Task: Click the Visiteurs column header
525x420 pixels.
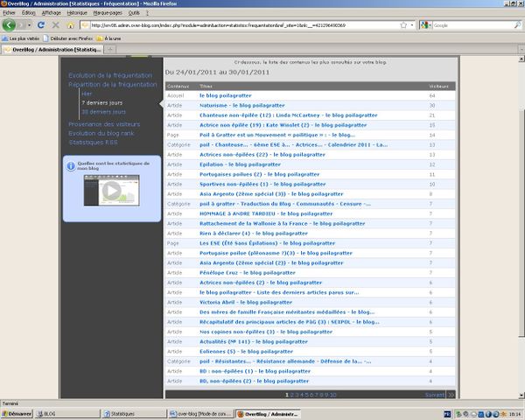Action: (x=438, y=87)
